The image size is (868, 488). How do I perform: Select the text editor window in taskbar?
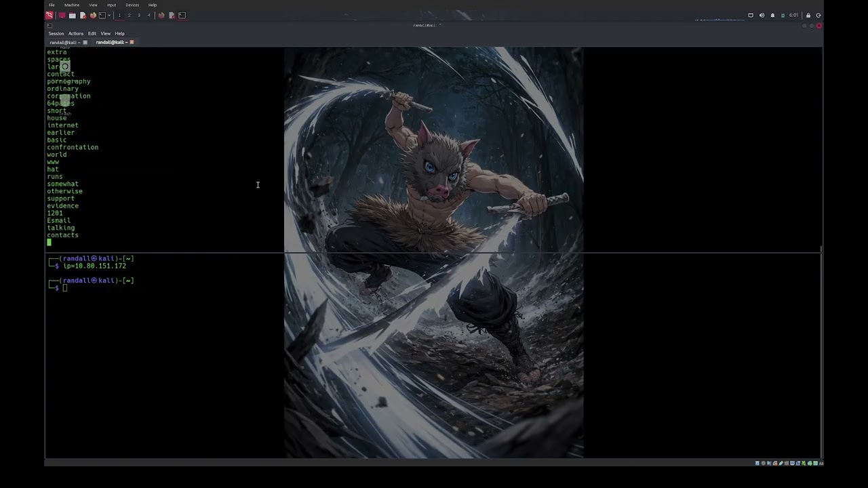click(x=172, y=15)
